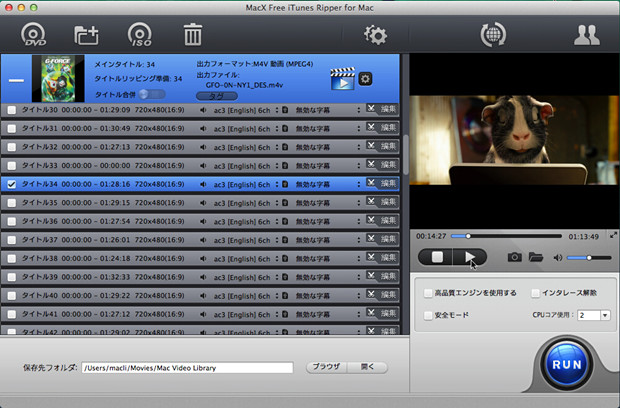Click 編集 edit button for タイトル32
The width and height of the screenshot is (620, 408).
[x=388, y=146]
